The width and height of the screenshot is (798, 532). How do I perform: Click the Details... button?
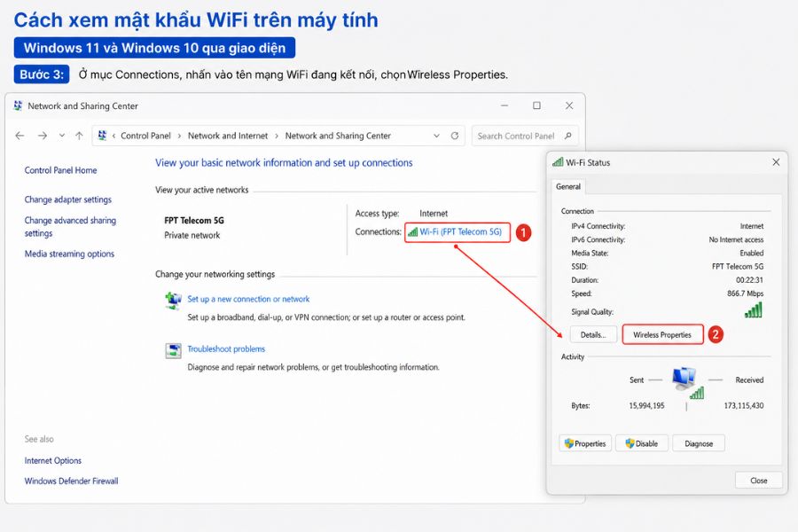pyautogui.click(x=593, y=334)
